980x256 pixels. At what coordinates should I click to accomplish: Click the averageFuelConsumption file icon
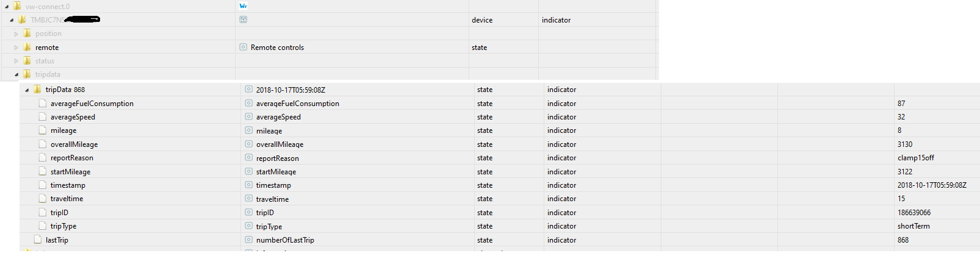tap(42, 103)
